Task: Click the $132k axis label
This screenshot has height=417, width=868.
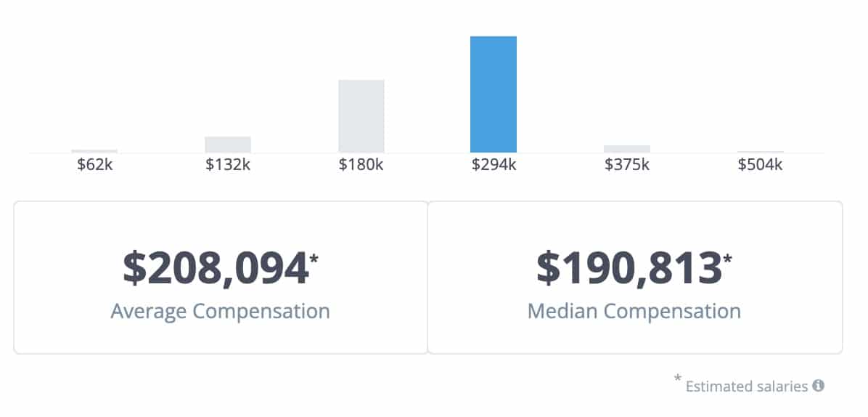Action: pos(228,165)
